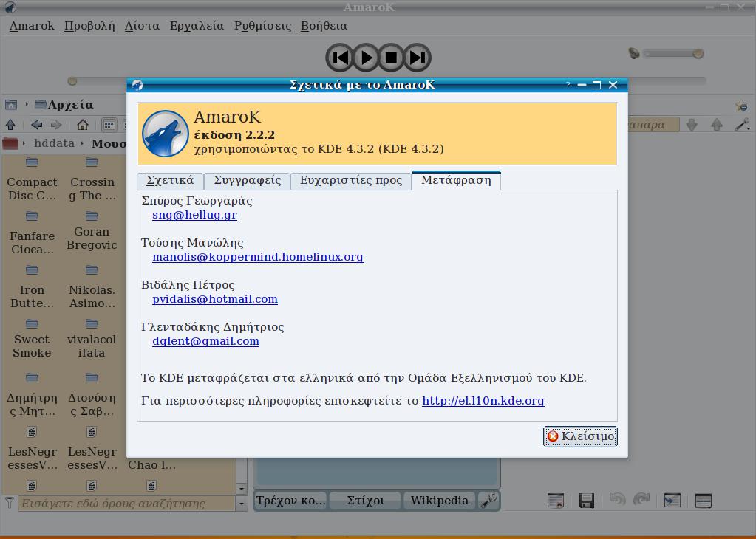Navigate forward in file browser
756x539 pixels.
point(56,125)
